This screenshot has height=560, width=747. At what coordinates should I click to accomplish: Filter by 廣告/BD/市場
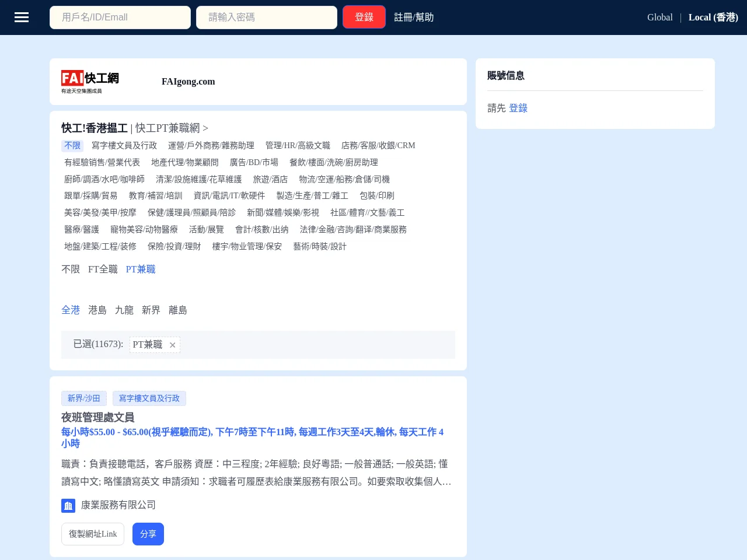point(254,163)
